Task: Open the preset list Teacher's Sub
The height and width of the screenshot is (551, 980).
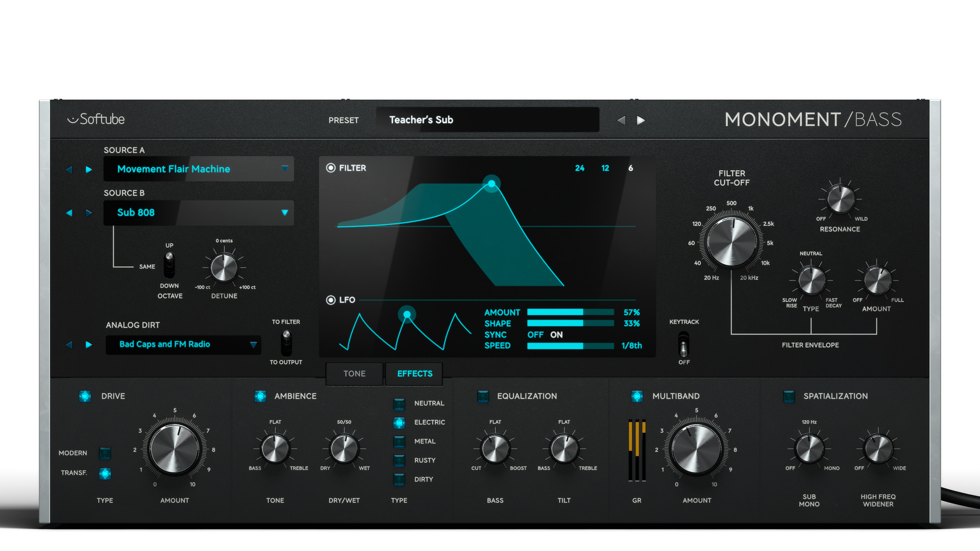Action: pyautogui.click(x=488, y=120)
